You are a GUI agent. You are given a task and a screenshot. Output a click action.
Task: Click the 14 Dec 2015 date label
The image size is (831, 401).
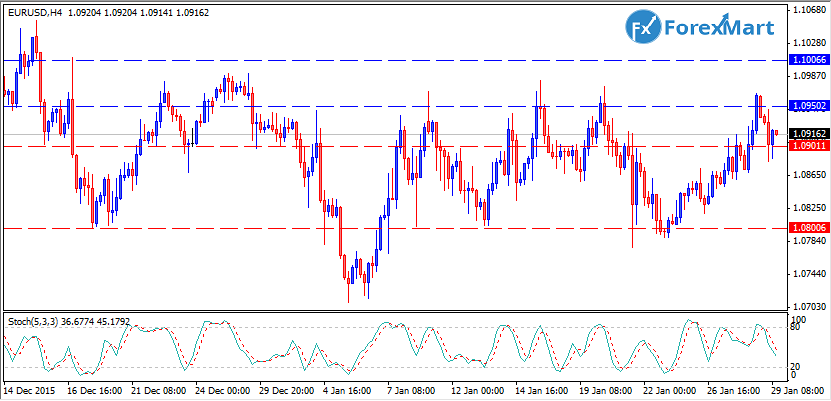click(x=30, y=391)
